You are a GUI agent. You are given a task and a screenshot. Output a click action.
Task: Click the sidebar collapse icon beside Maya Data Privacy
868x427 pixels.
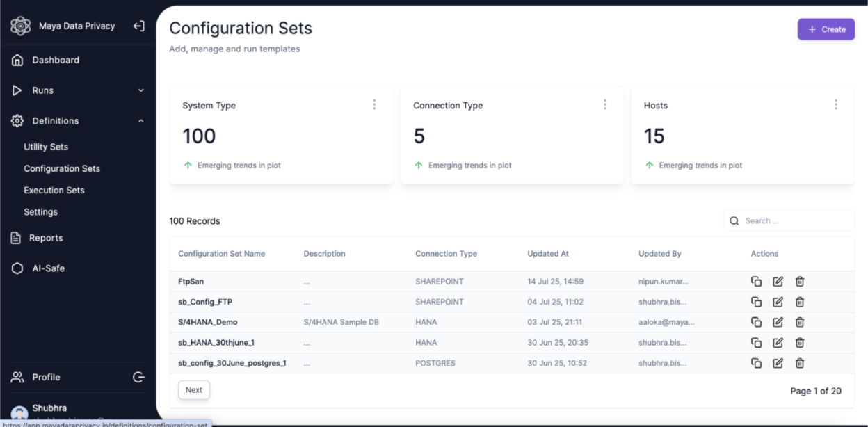pos(139,26)
